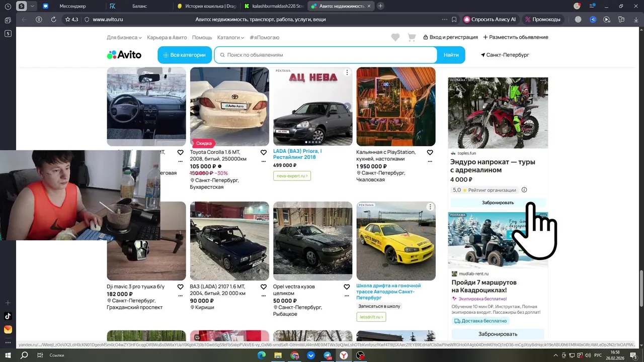Screen dimensions: 644x362
Task: Open the yellow drift car photo
Action: click(x=396, y=241)
